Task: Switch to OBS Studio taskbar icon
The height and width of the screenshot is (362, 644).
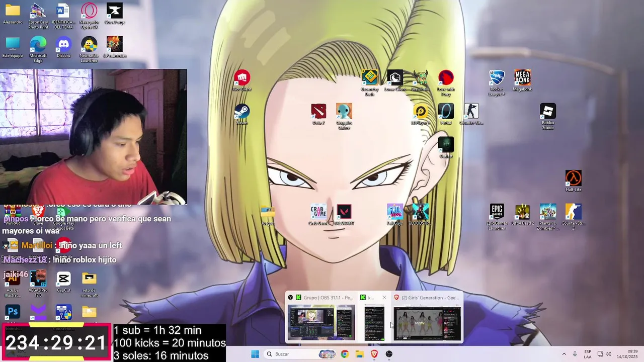Action: (389, 354)
